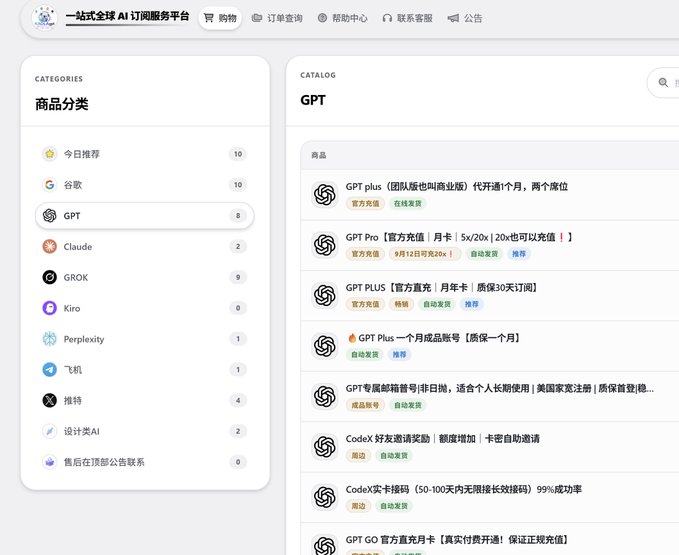
Task: Click the star icon beside 今日推荐
Action: tap(50, 154)
